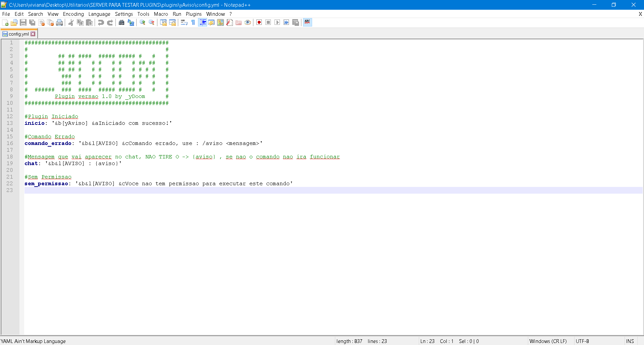Click the Zoom Out icon
Viewport: 644px width, 345px height.
click(152, 22)
